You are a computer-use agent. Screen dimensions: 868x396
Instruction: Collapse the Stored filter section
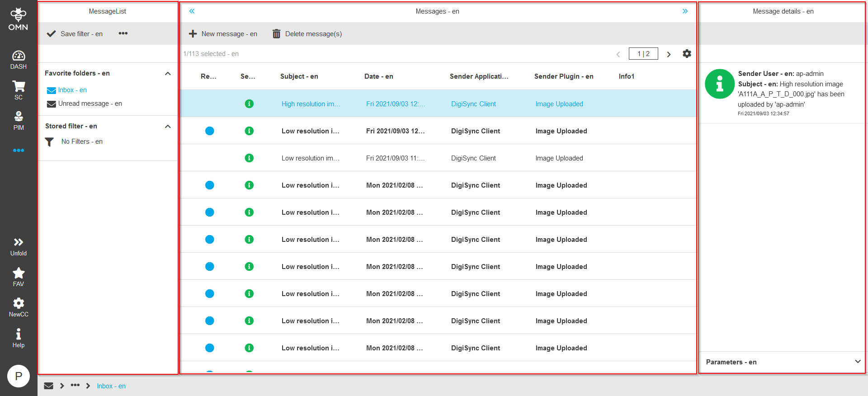(x=168, y=126)
